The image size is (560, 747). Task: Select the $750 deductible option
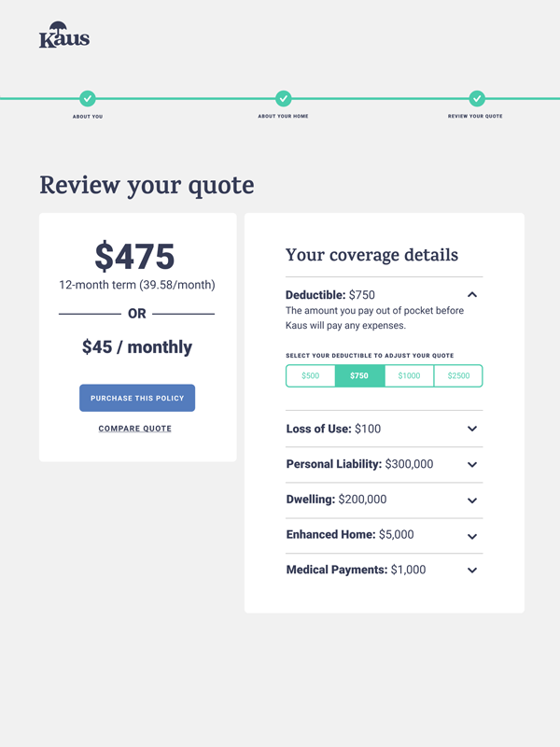pyautogui.click(x=359, y=376)
